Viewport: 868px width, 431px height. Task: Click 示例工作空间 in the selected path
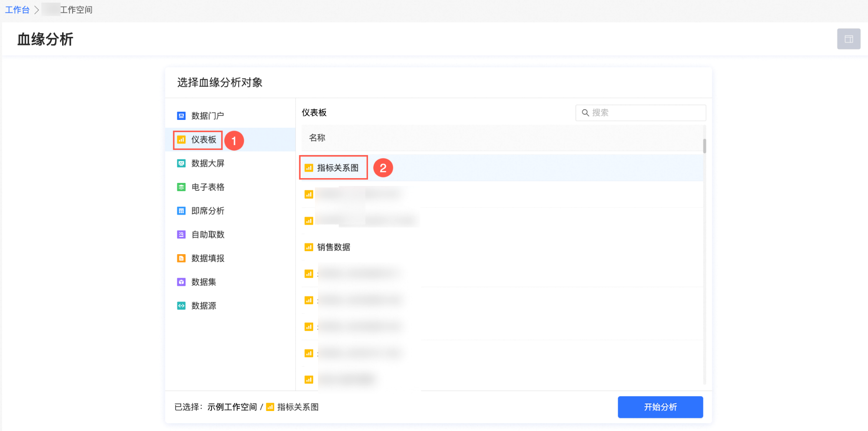[232, 407]
